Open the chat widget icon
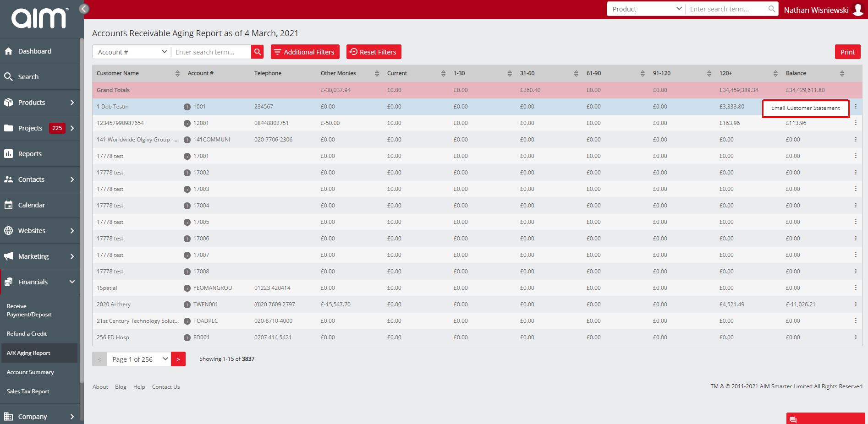The height and width of the screenshot is (424, 868). pos(793,419)
